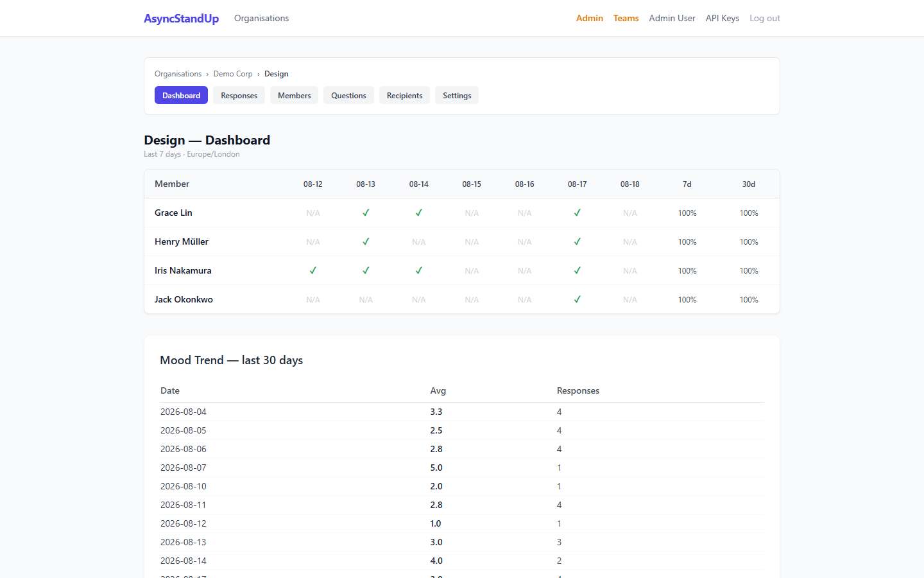Click the 30d column header
This screenshot has height=578, width=924.
tap(749, 184)
